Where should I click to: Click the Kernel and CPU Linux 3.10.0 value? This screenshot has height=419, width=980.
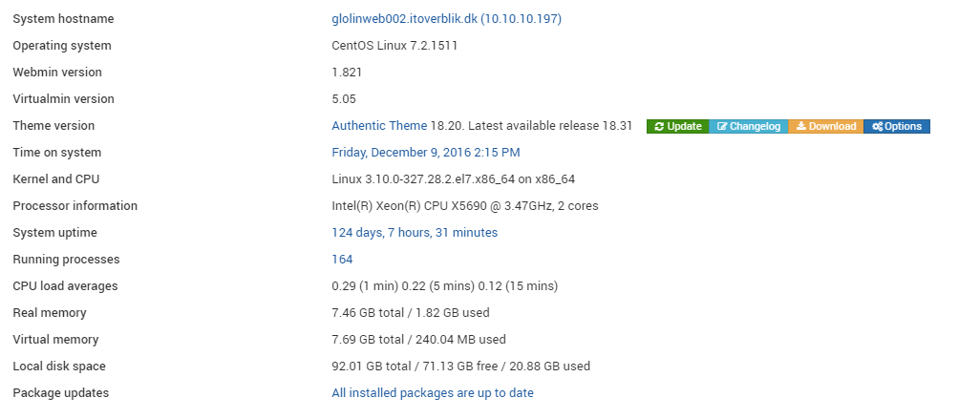453,179
